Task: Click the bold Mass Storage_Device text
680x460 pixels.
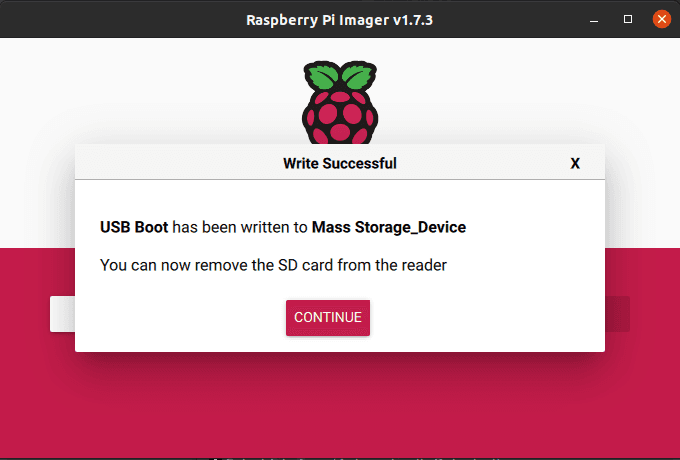Action: click(389, 227)
